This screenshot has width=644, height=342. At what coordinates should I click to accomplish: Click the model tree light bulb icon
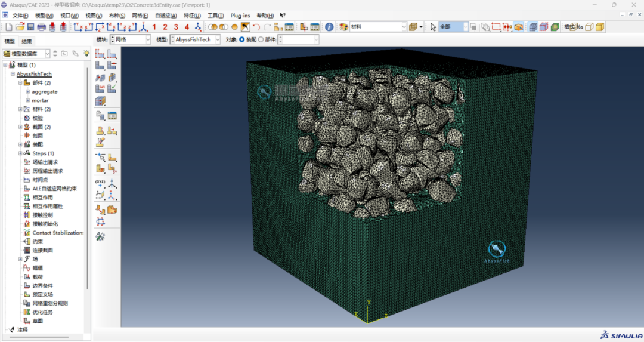(x=86, y=54)
